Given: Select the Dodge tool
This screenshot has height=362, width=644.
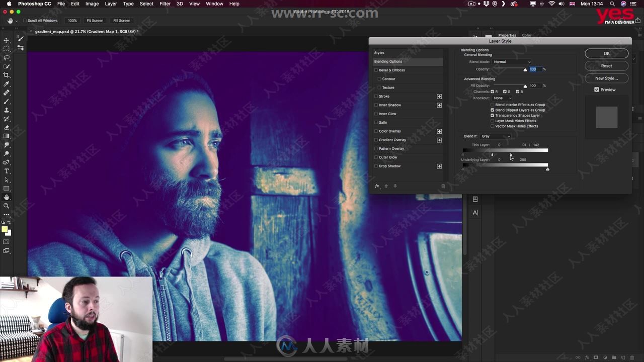Looking at the screenshot, I should pyautogui.click(x=7, y=154).
